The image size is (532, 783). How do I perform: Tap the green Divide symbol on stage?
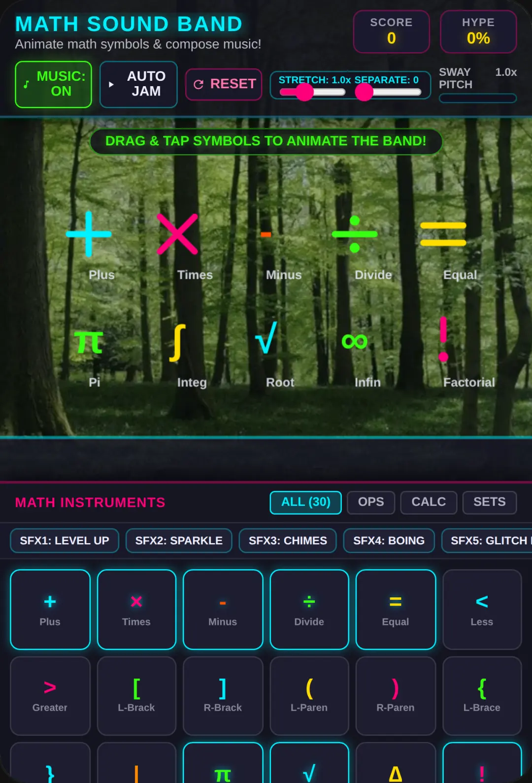click(x=355, y=234)
